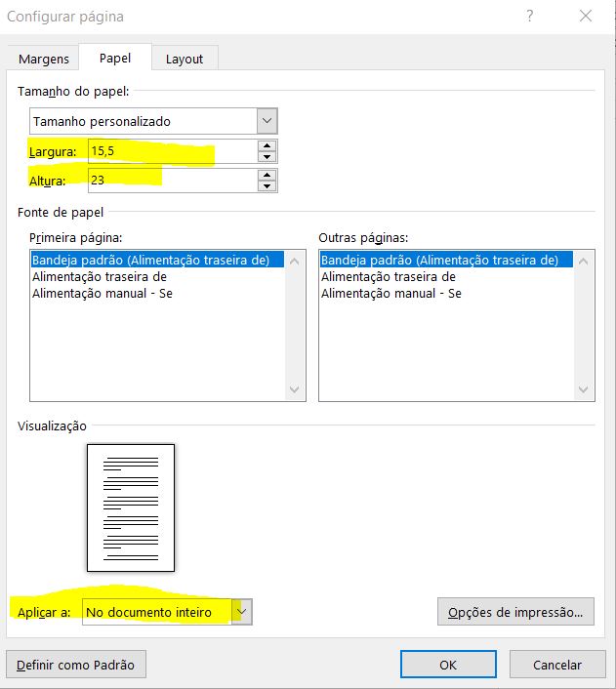Open the help question mark icon

tap(530, 17)
